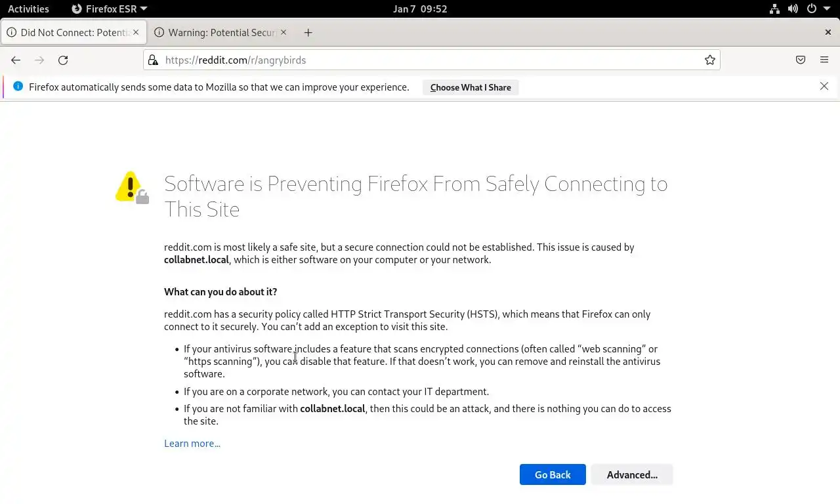Reload the current page

coord(63,60)
